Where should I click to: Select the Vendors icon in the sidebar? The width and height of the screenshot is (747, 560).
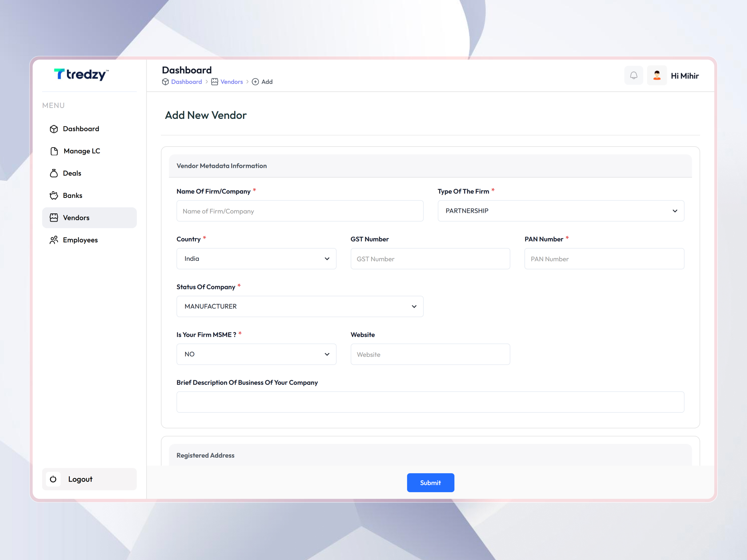pyautogui.click(x=54, y=218)
